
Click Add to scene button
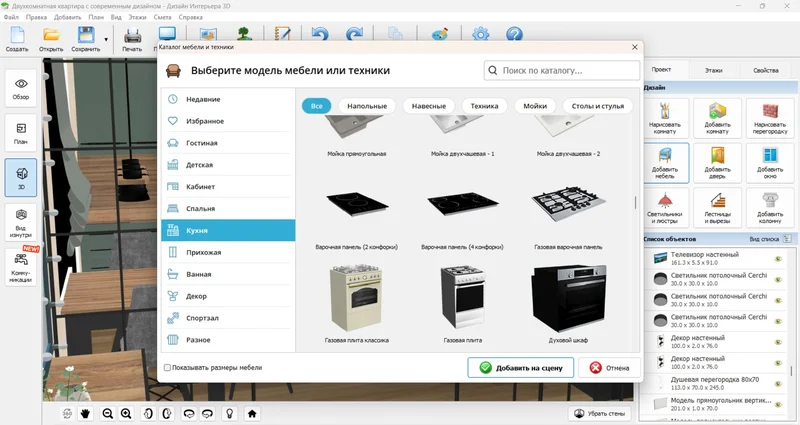[521, 368]
